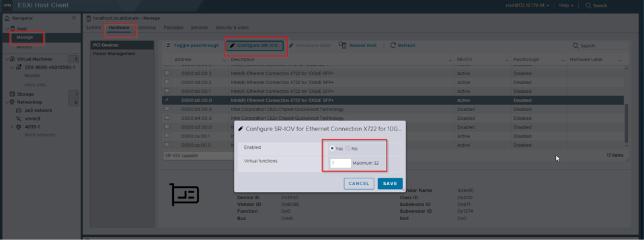This screenshot has height=243, width=644.
Task: Click the pencil icon on Configure SR-IOV
Action: 233,45
